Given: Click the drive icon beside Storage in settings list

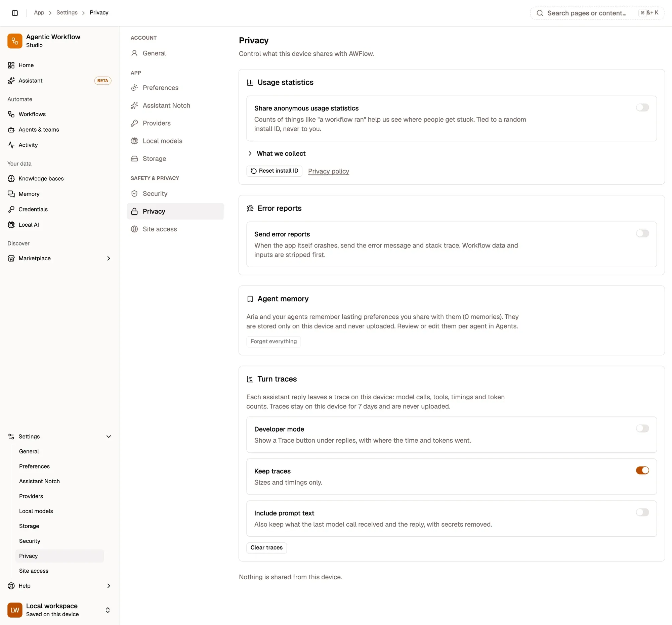Looking at the screenshot, I should [x=134, y=159].
